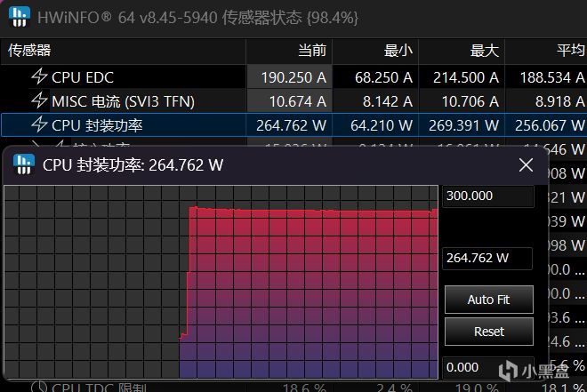
Task: Click CPU 封装功率 current value 264.762 W
Action: click(291, 125)
